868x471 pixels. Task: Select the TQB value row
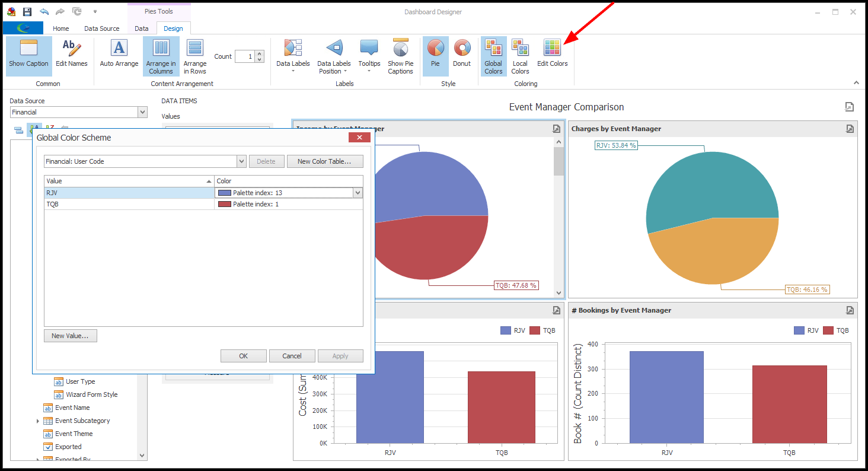pos(129,204)
